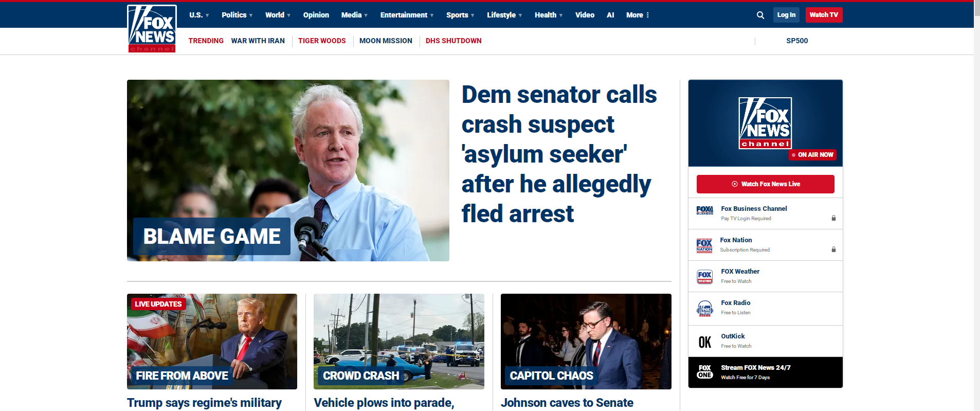980x411 pixels.
Task: Open the AI section
Action: tap(610, 15)
